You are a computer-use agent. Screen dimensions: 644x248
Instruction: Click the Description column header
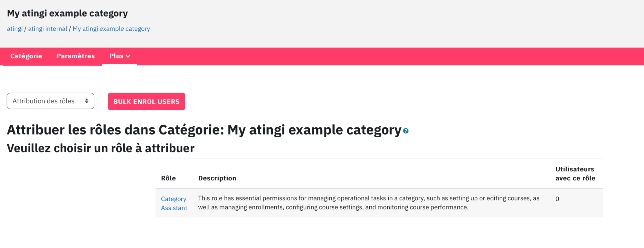217,178
